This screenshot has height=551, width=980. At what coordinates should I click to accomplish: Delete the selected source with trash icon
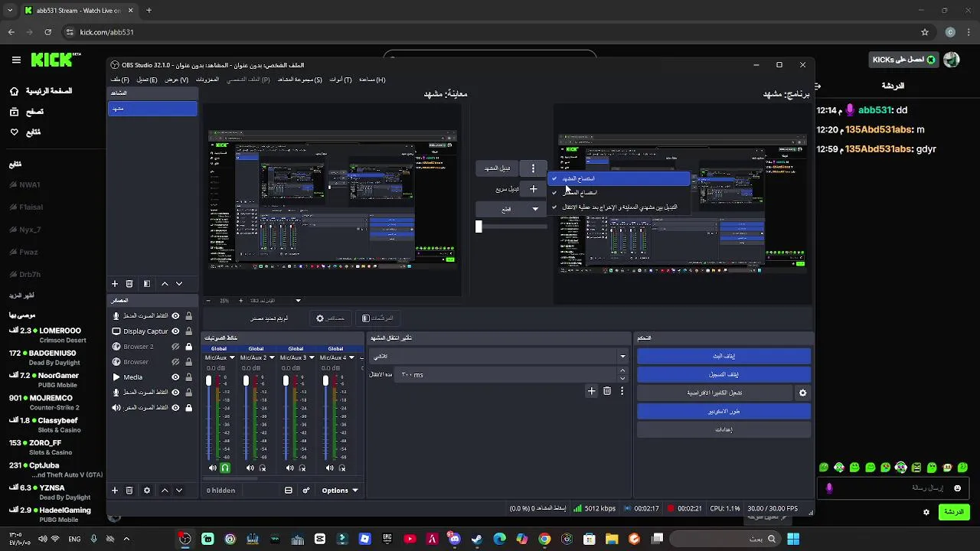point(129,491)
